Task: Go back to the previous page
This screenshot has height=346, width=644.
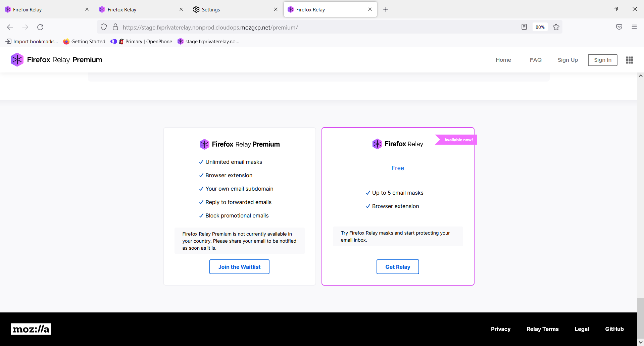Action: (10, 27)
